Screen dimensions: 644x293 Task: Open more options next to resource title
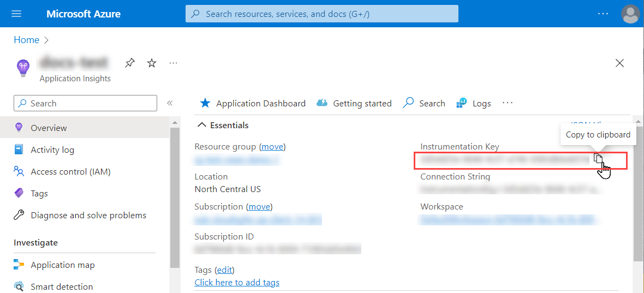click(x=173, y=63)
